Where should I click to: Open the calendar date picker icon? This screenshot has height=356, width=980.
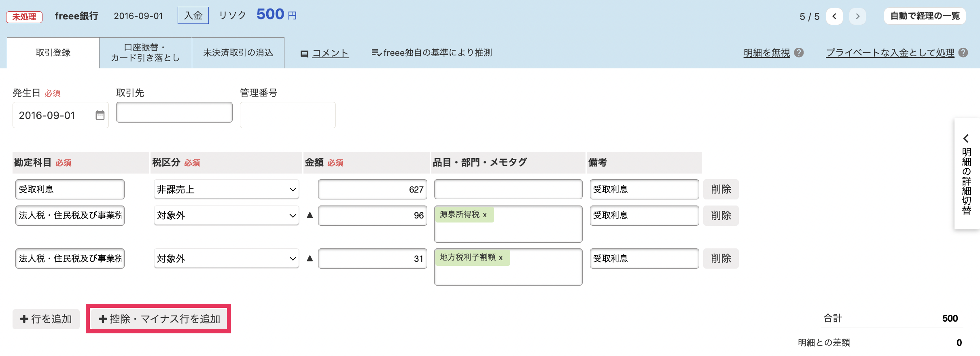100,115
